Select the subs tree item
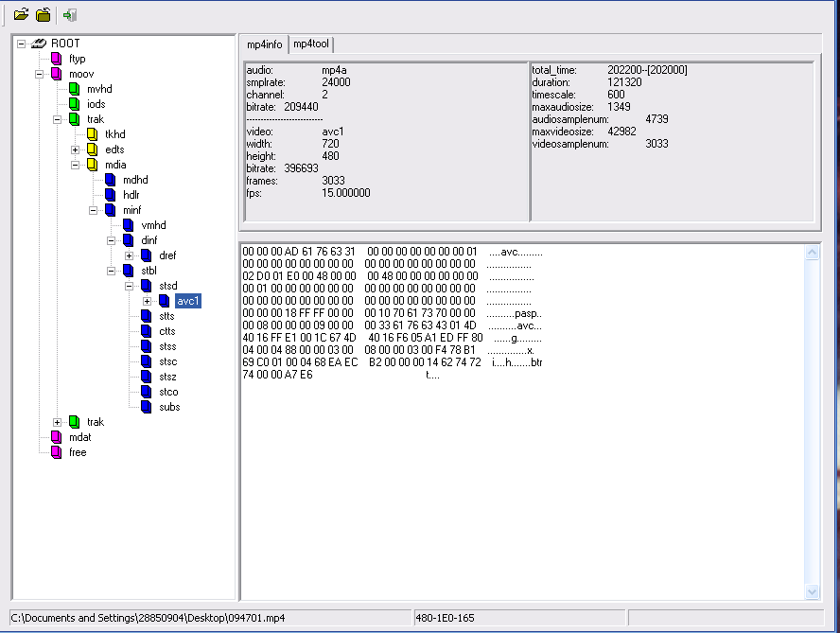This screenshot has width=840, height=633. click(x=170, y=407)
